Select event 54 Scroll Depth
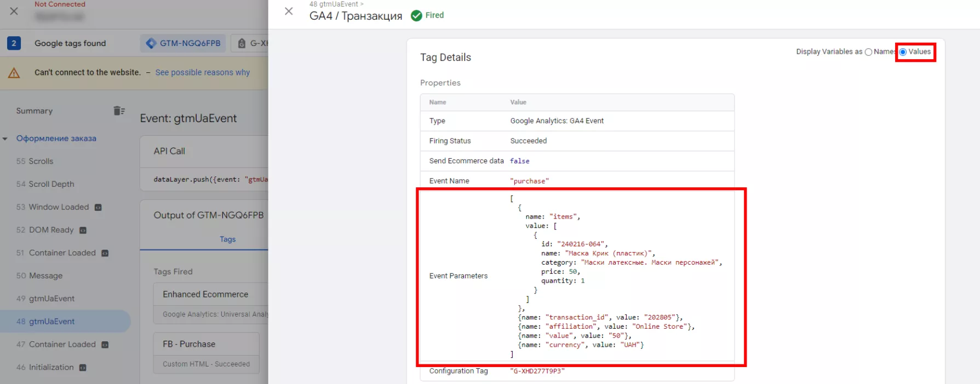Screen dimensions: 980x384 [x=45, y=184]
